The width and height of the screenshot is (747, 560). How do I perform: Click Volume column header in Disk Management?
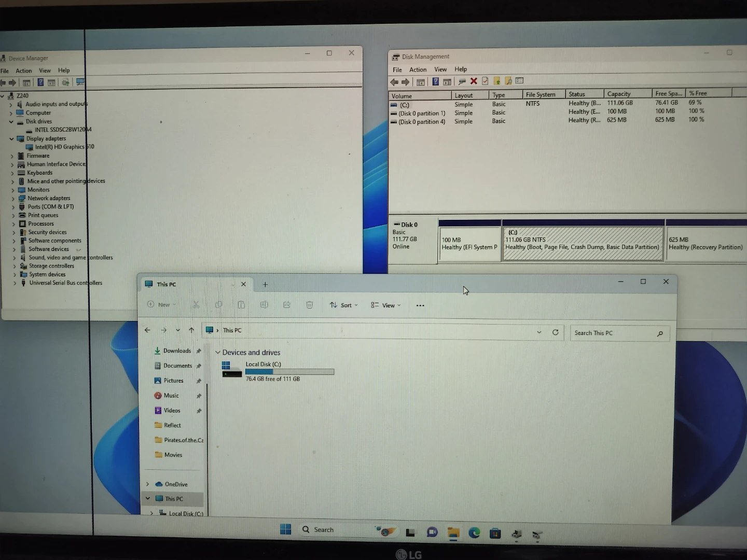[x=420, y=96]
